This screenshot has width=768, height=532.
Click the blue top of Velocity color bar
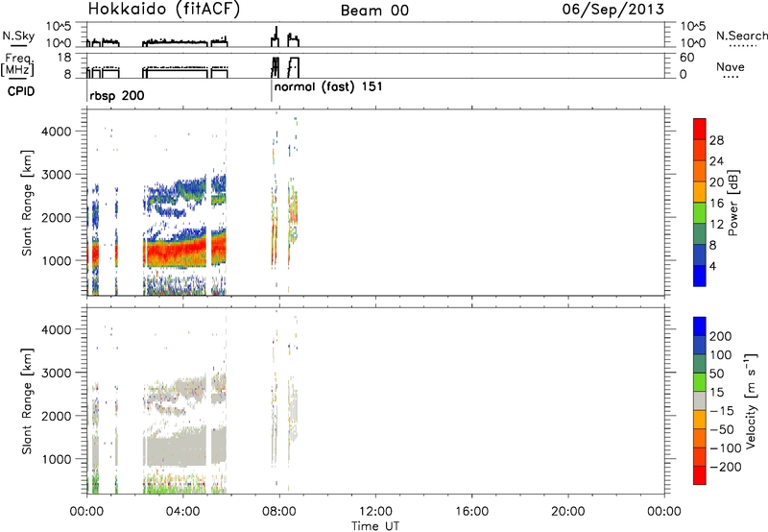pyautogui.click(x=700, y=326)
